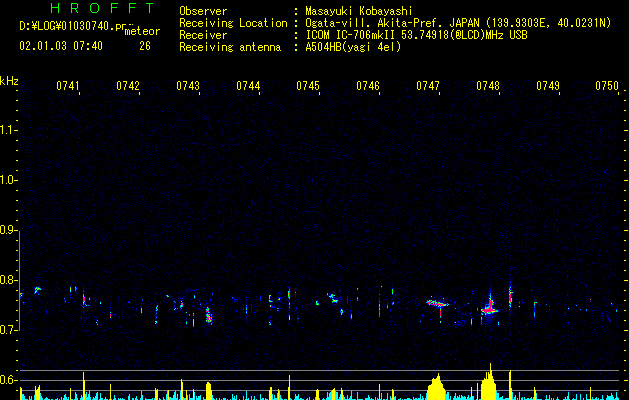Click the large magenta meteor echo near 0748
This screenshot has width=629, height=400.
(489, 309)
